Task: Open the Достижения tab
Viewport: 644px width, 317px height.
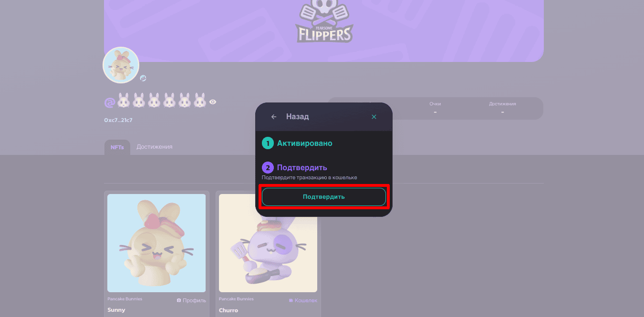Action: tap(155, 147)
